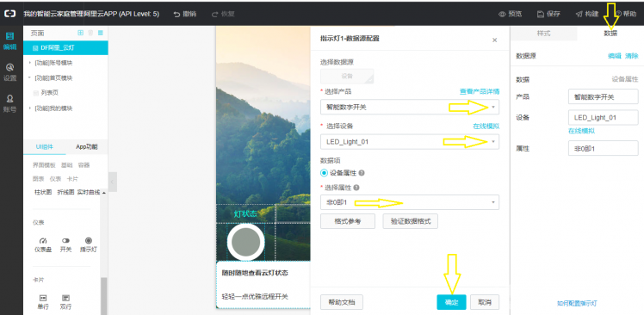Click the 撤销 (Undo) toolbar button
Screen dimensions: 644x315
click(x=185, y=14)
